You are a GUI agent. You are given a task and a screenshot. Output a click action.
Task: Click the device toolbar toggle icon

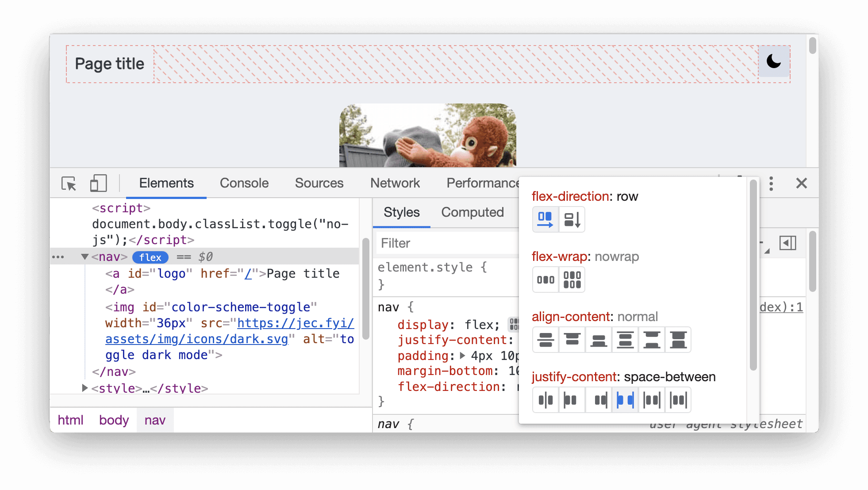tap(97, 183)
